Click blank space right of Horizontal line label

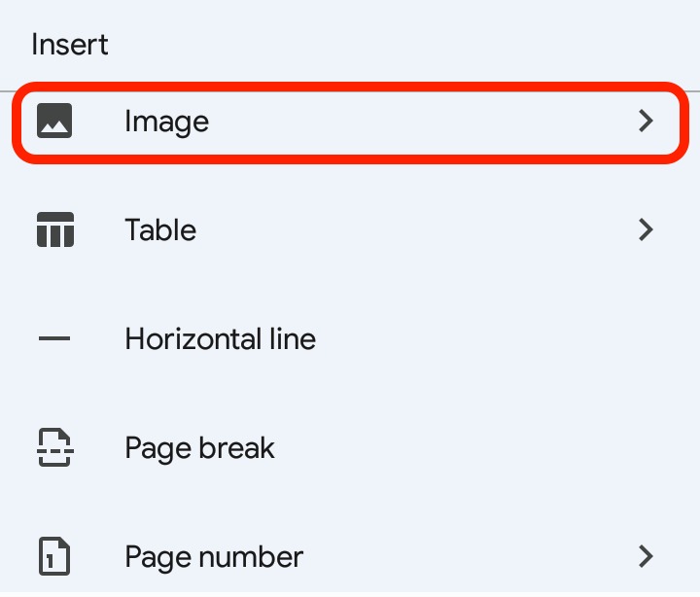pos(486,339)
